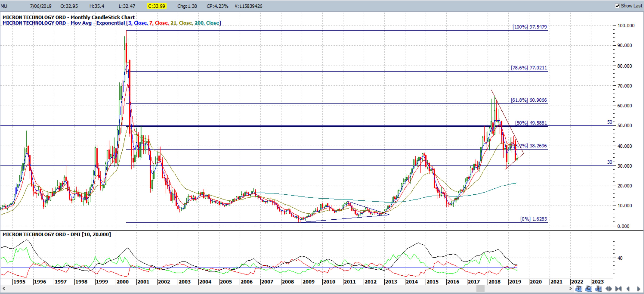Click the 'T' chart tool icon
This screenshot has height=294, width=644.
pyautogui.click(x=579, y=289)
